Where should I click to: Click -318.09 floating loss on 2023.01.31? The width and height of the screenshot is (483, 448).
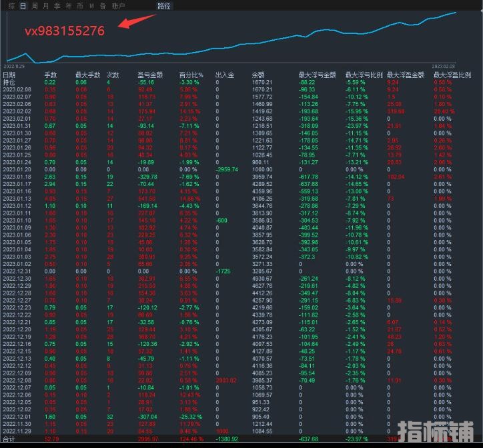(x=309, y=126)
